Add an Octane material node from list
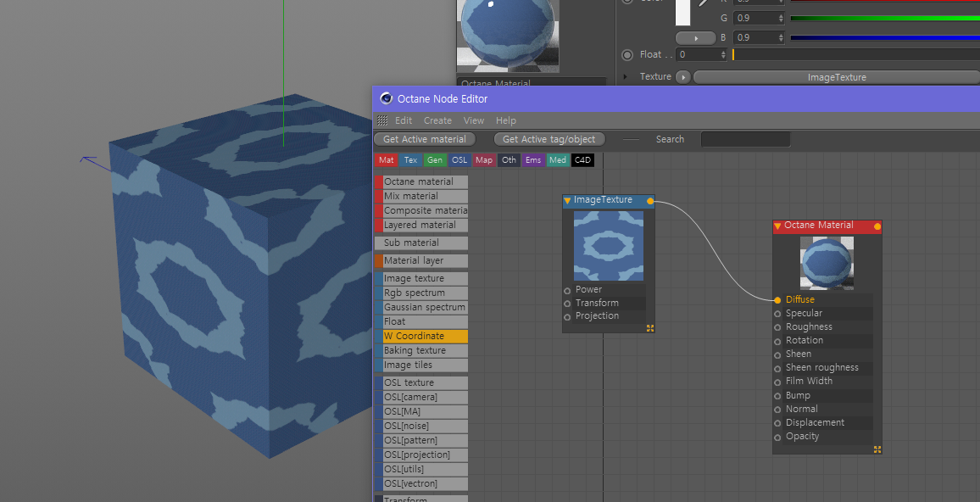 (421, 182)
